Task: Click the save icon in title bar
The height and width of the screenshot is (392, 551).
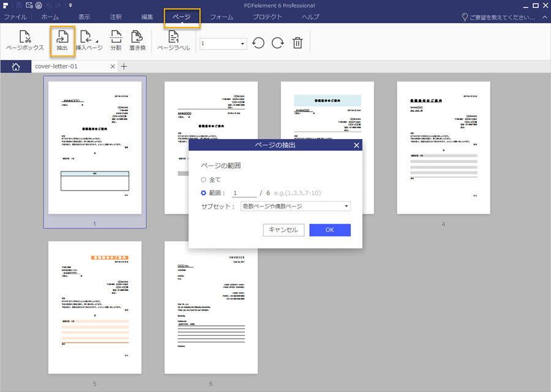Action: tap(19, 5)
